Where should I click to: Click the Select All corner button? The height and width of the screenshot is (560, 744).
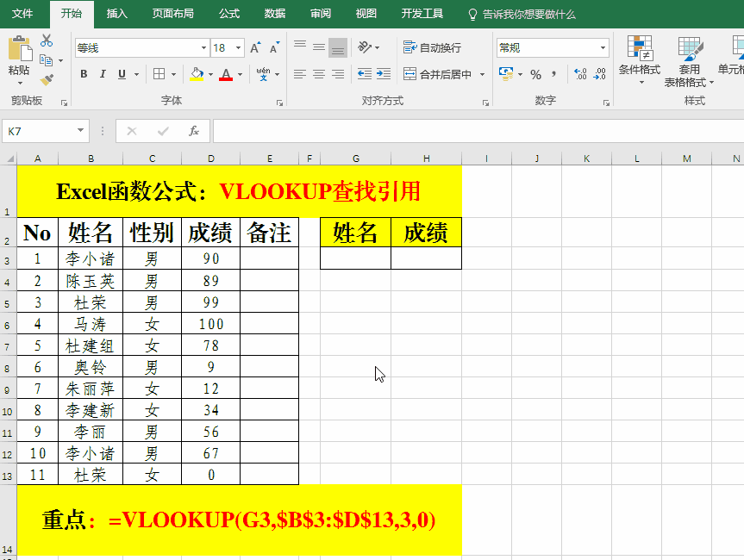tap(9, 159)
